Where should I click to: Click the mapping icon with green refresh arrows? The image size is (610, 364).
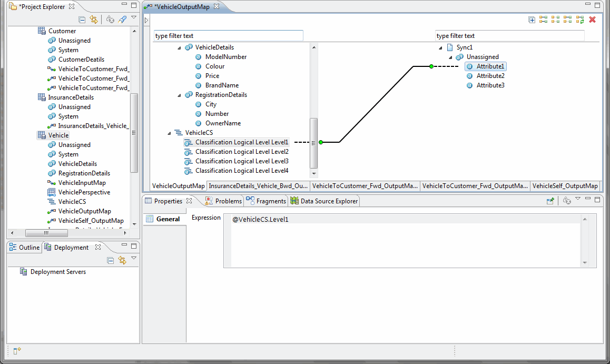coord(580,19)
